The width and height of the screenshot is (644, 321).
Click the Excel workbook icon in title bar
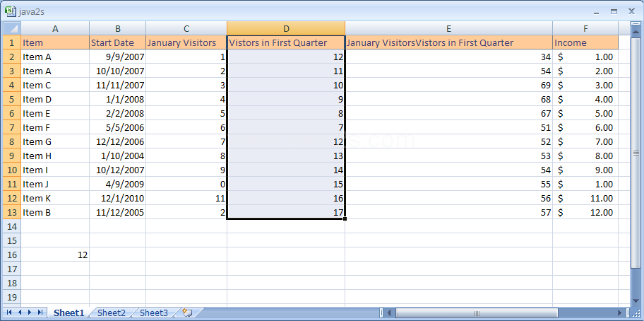pos(10,11)
